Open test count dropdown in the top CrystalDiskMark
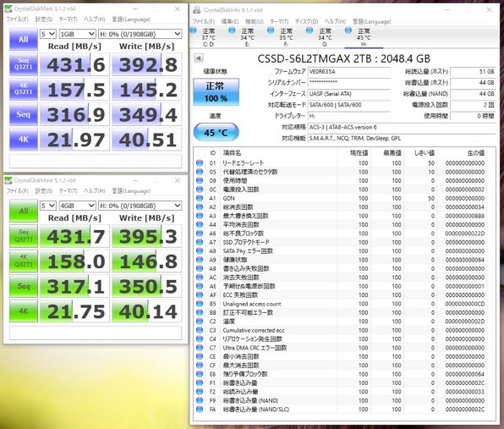 48,34
